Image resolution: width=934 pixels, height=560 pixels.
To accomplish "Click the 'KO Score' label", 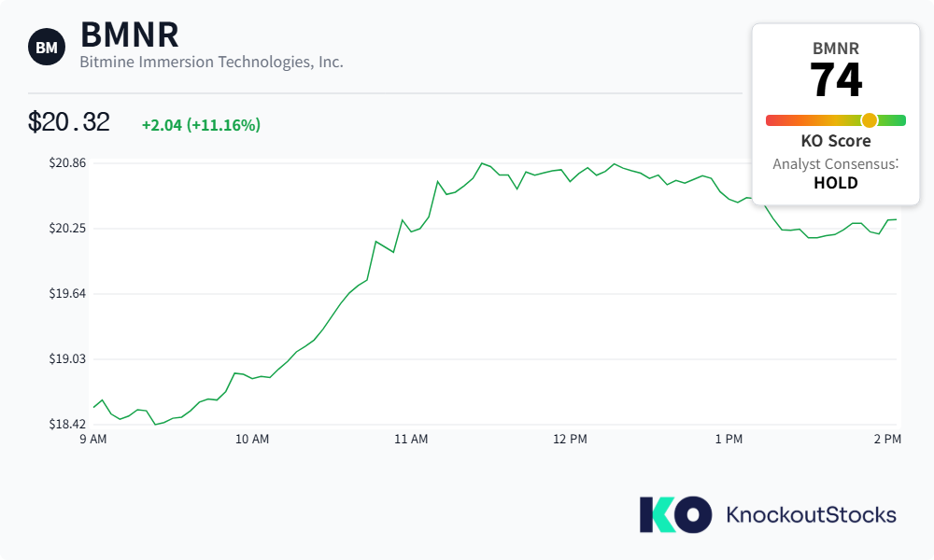I will pos(836,141).
